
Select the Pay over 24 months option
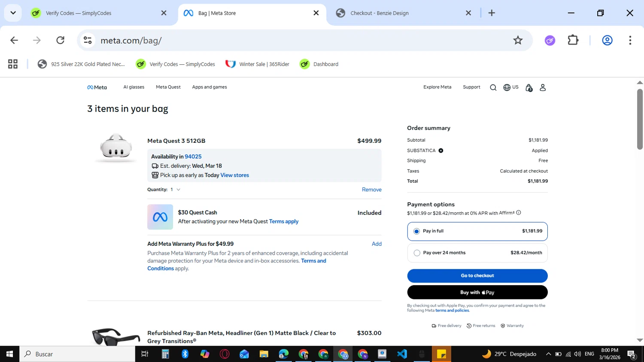coord(477,253)
